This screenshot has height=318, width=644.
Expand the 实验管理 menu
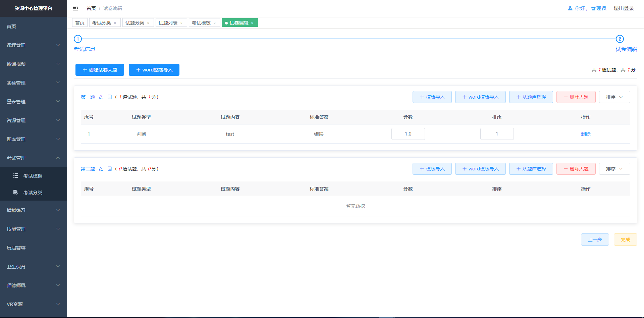click(34, 83)
